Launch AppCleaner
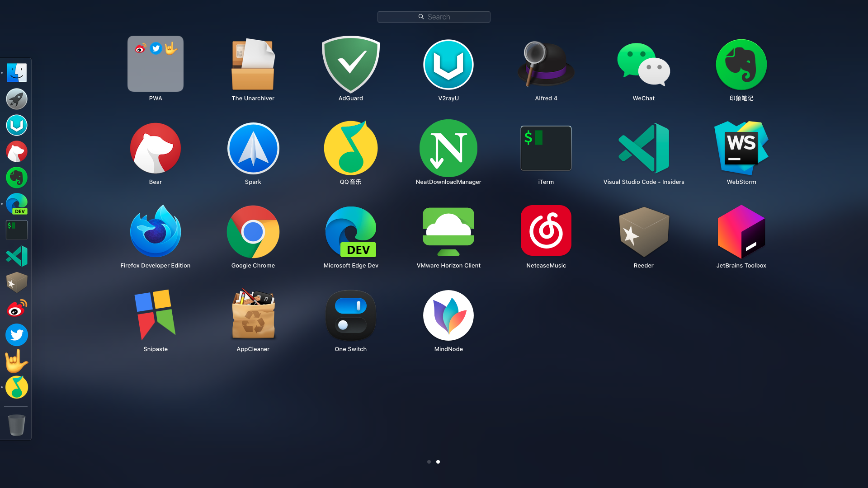The image size is (868, 488). pos(253,315)
